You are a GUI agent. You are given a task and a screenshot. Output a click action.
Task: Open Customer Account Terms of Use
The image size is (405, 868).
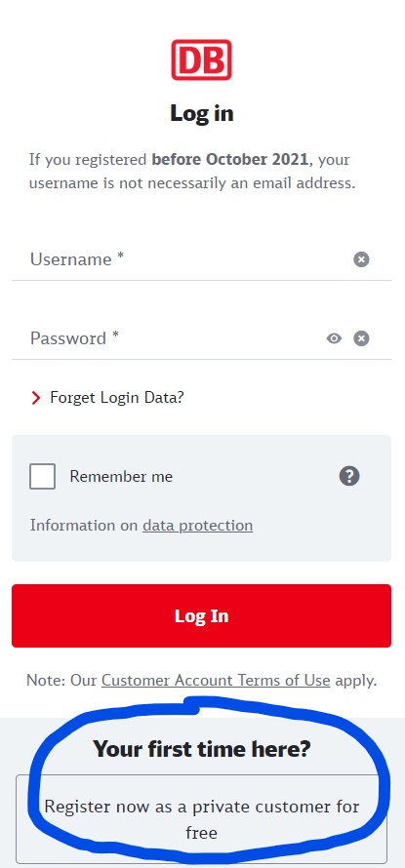(216, 681)
